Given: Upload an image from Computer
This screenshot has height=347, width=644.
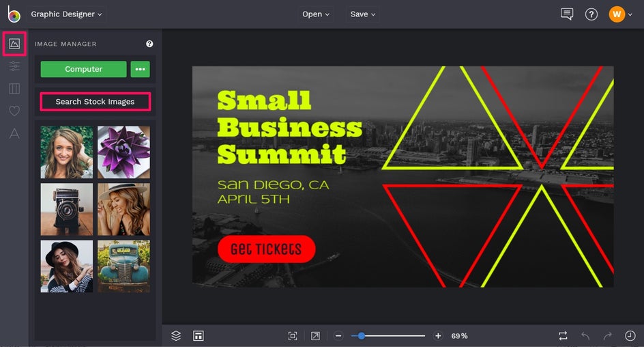Looking at the screenshot, I should (x=83, y=69).
